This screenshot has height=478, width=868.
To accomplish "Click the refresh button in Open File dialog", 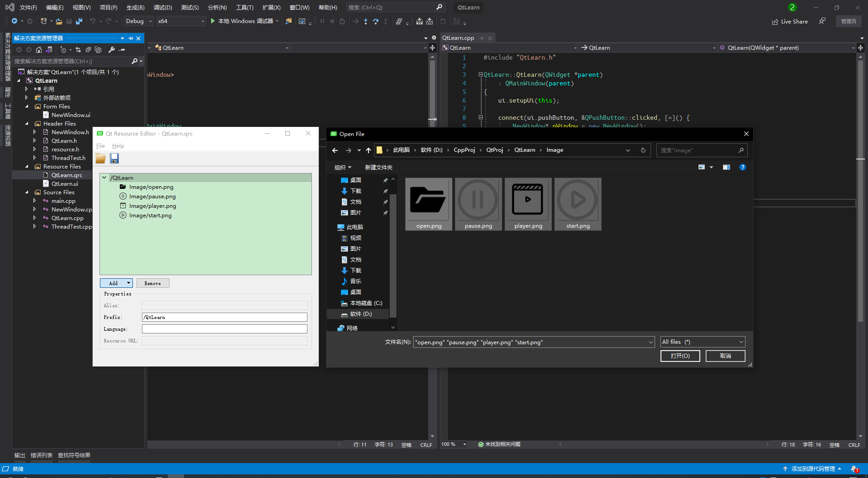I will click(643, 150).
